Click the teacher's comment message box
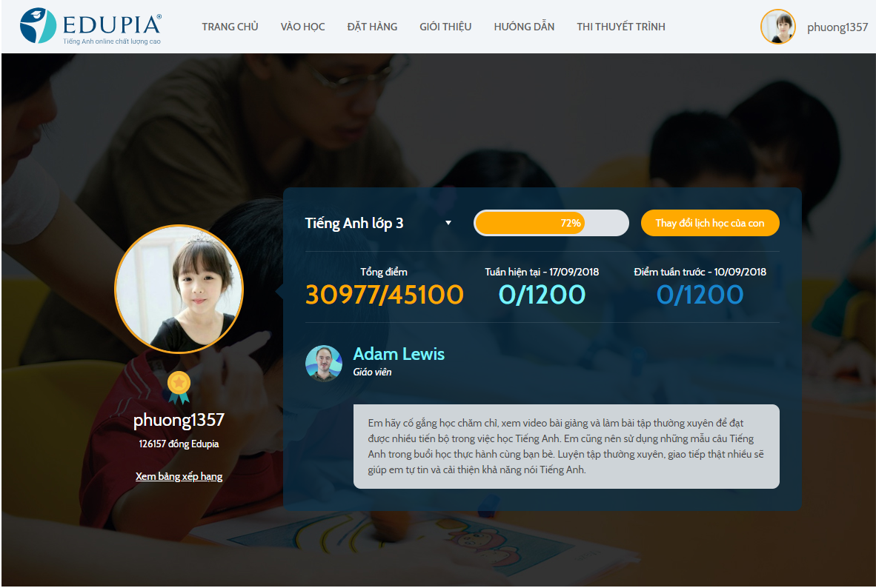The width and height of the screenshot is (876, 588). pos(566,447)
